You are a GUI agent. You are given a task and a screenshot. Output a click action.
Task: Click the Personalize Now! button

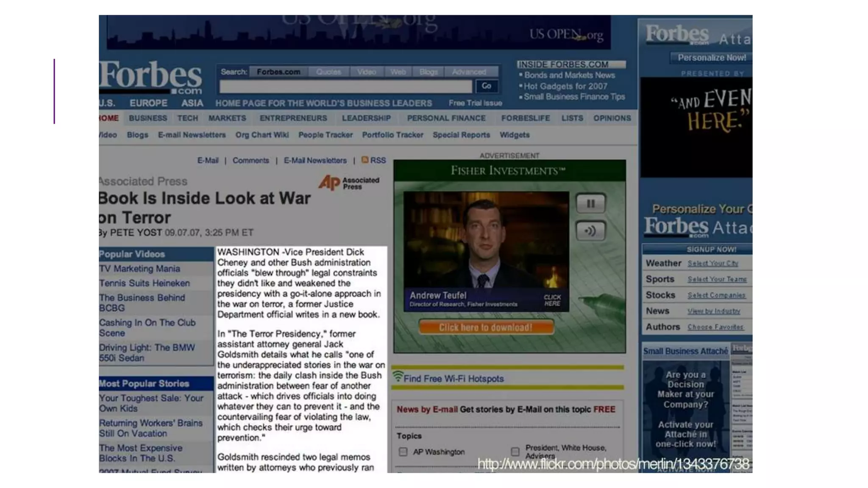coord(712,58)
